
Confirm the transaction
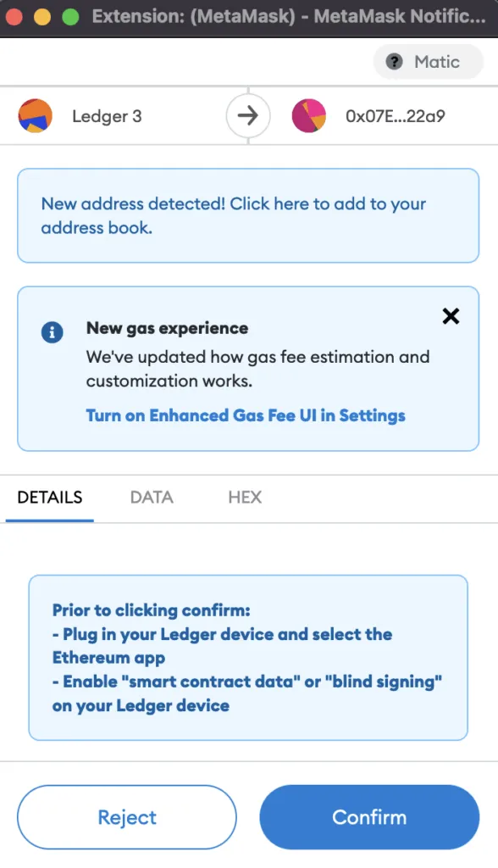(369, 817)
